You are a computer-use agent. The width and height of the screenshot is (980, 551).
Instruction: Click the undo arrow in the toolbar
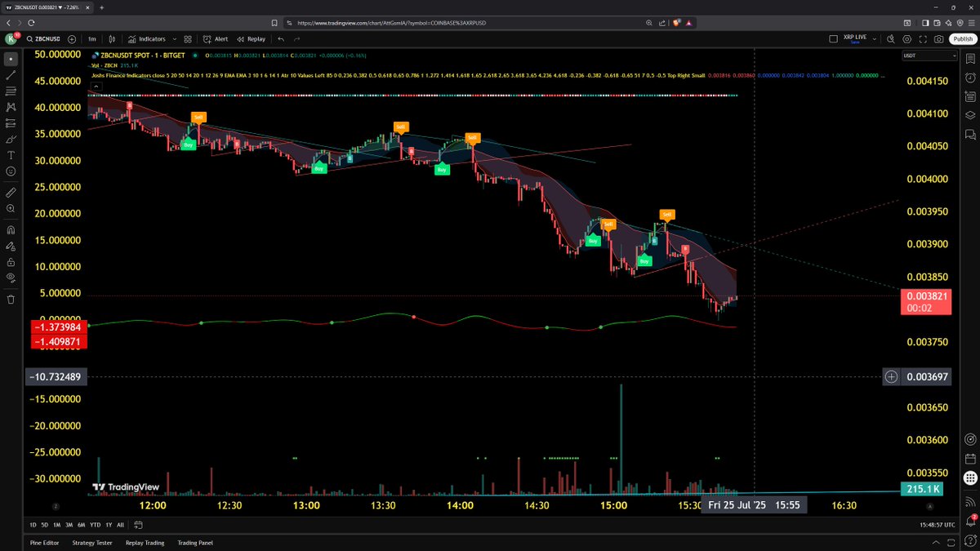(282, 38)
